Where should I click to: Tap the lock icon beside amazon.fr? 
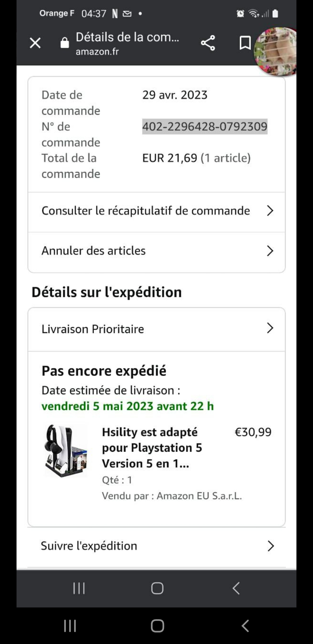65,43
